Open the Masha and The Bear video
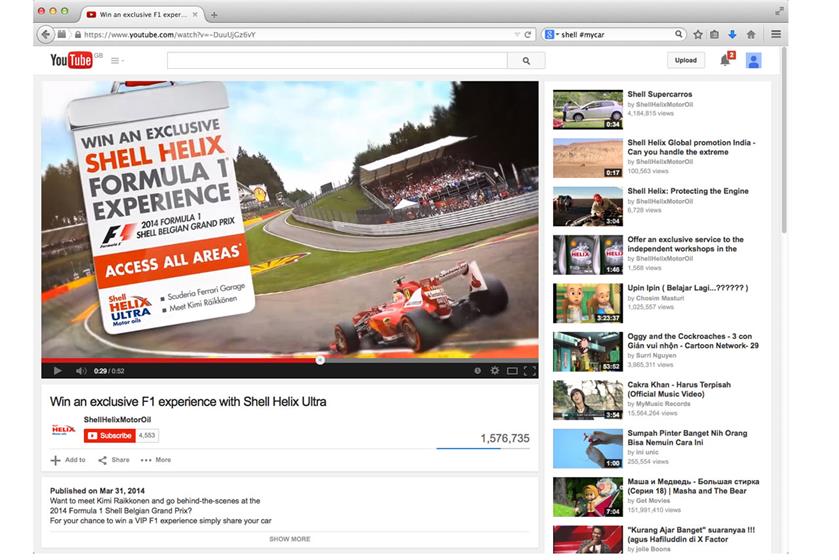Viewport: 839px width, 560px height. pos(693,486)
